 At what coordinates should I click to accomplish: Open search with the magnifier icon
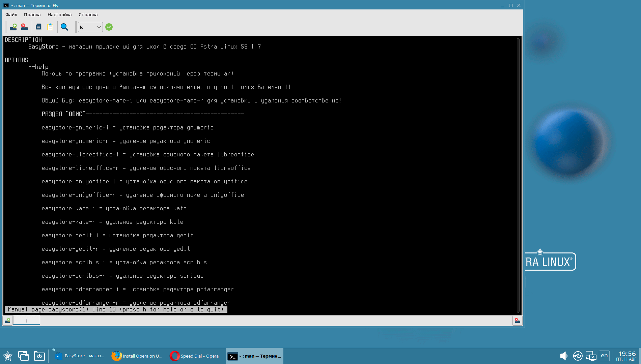click(64, 27)
